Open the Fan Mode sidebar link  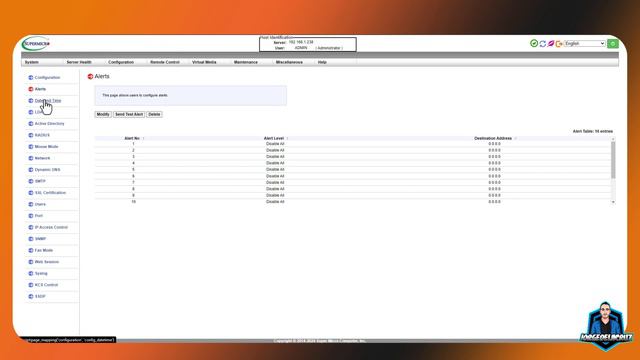click(44, 250)
